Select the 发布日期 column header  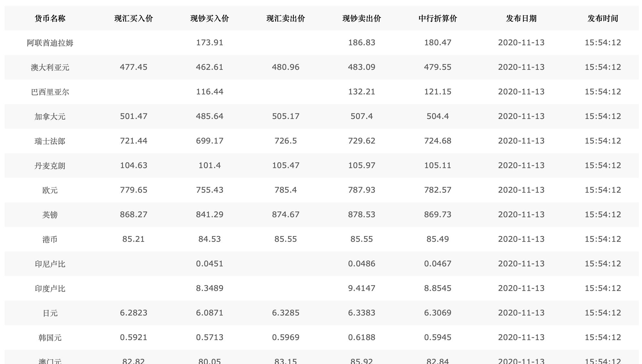(521, 18)
